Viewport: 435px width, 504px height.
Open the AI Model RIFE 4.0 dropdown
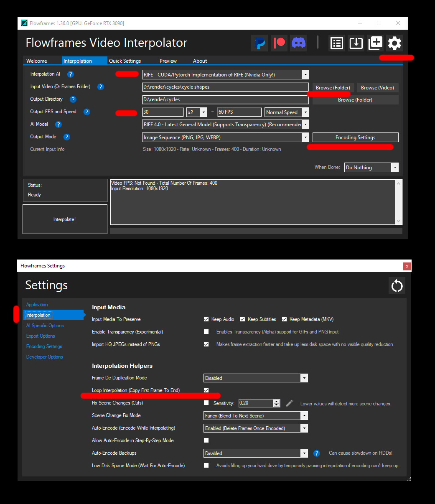226,125
